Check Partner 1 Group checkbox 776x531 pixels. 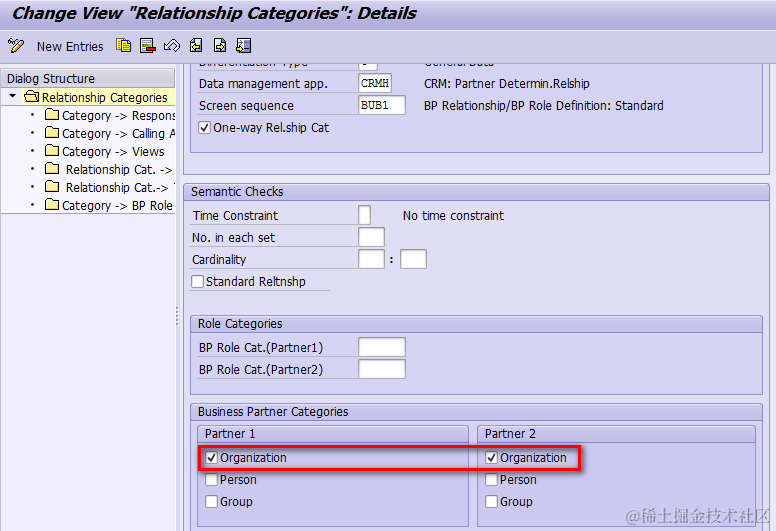[211, 501]
